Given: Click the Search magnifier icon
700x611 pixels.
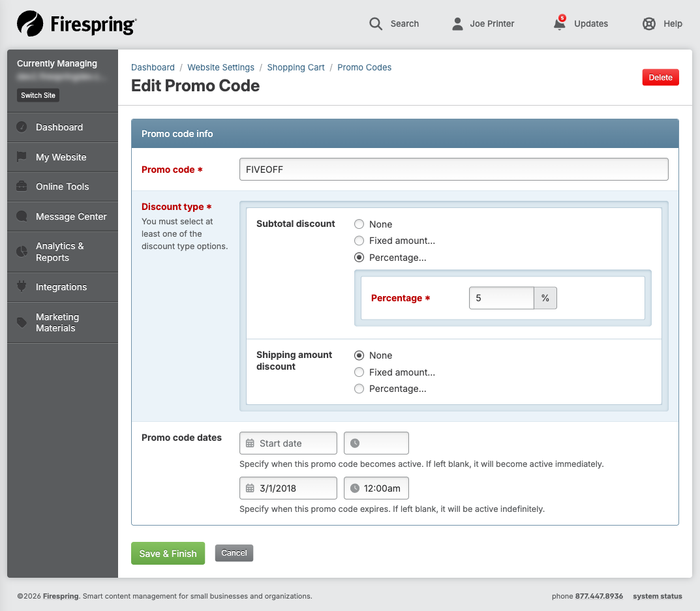Looking at the screenshot, I should [x=376, y=23].
